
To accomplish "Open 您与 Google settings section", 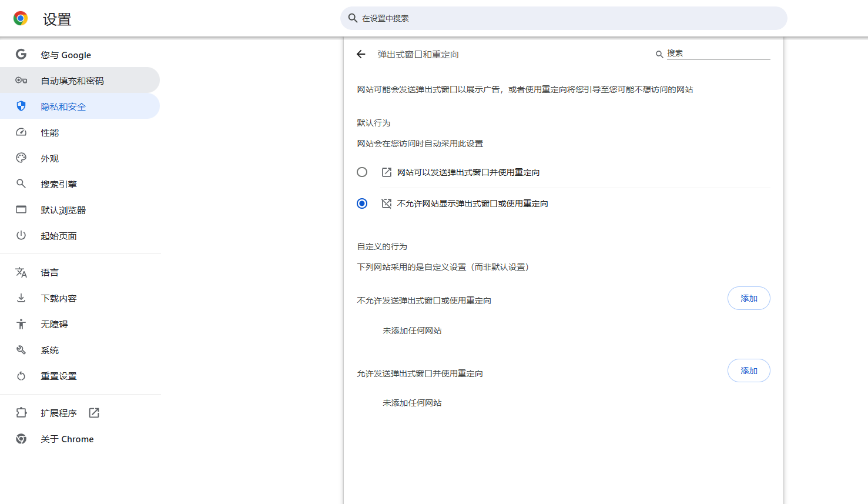I will tap(80, 55).
